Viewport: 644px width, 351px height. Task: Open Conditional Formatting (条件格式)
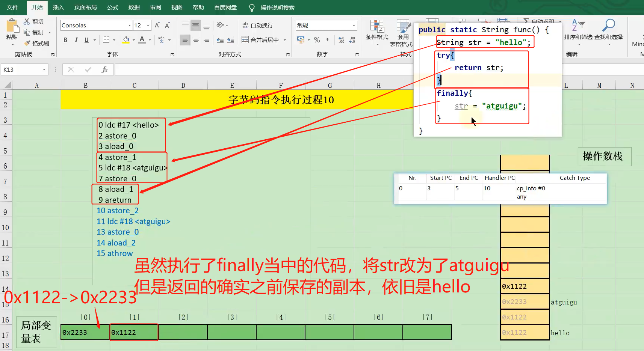(x=377, y=33)
